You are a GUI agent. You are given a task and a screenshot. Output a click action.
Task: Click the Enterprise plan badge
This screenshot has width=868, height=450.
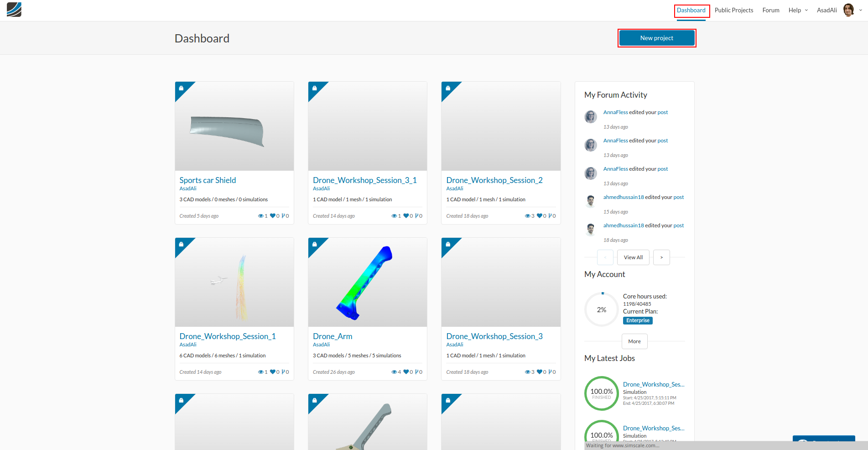(638, 320)
